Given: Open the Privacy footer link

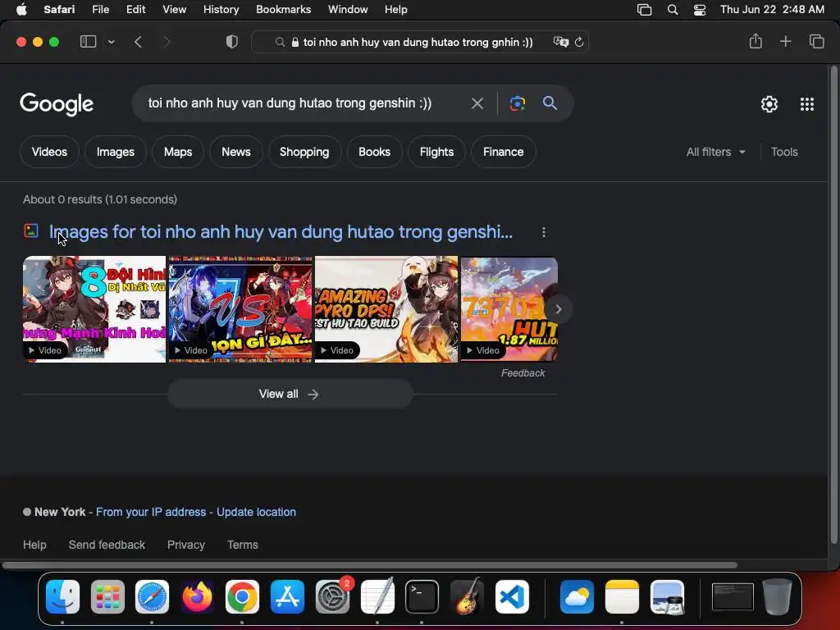Looking at the screenshot, I should tap(186, 545).
